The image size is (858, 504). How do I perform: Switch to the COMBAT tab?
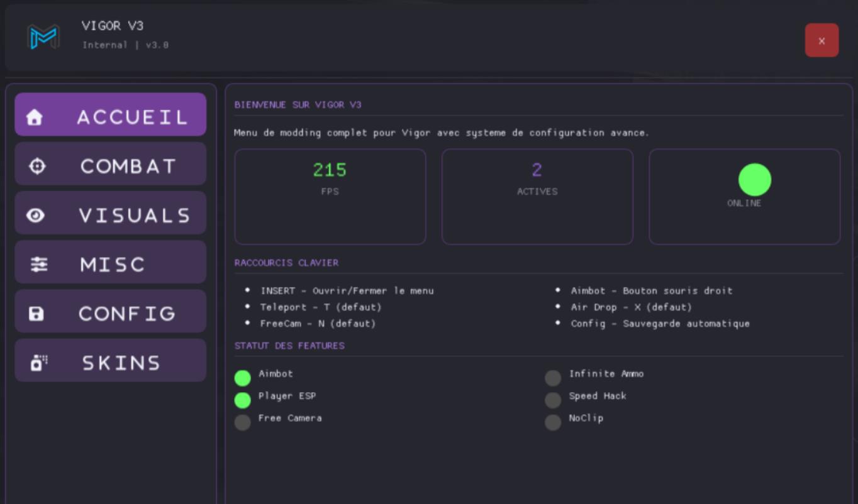[x=128, y=166]
